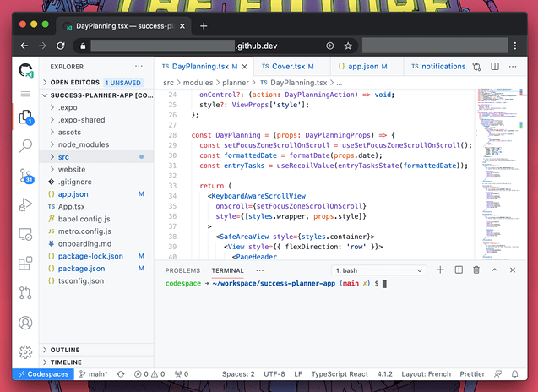Open the Remote Explorer view
Screen dimensions: 538x392
pos(25,234)
